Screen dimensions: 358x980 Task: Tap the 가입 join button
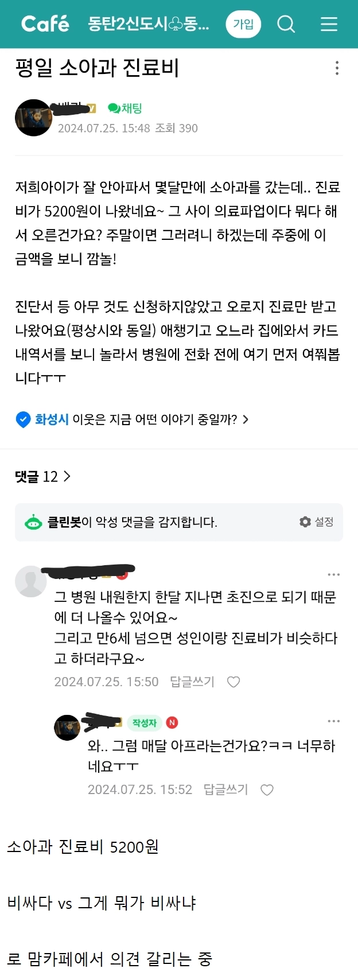pos(243,24)
